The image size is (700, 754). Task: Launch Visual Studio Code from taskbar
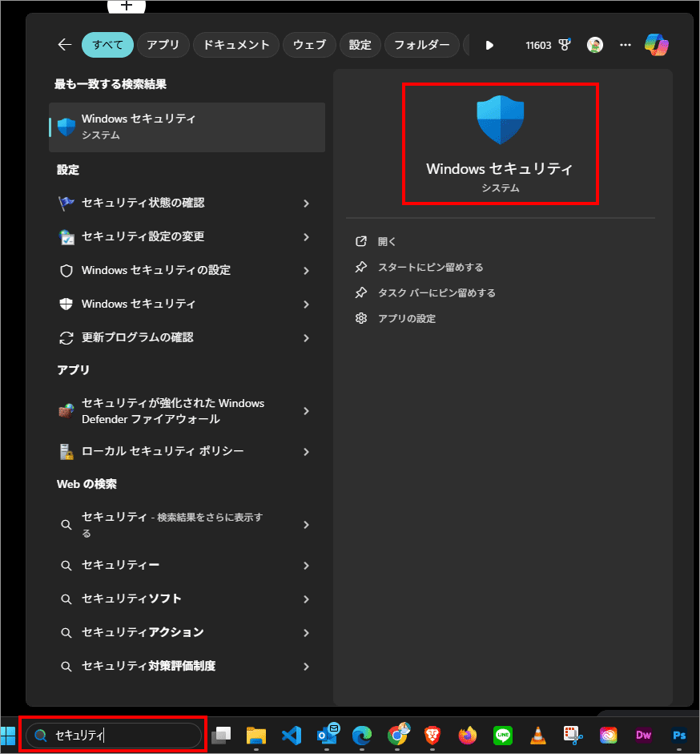click(x=291, y=736)
